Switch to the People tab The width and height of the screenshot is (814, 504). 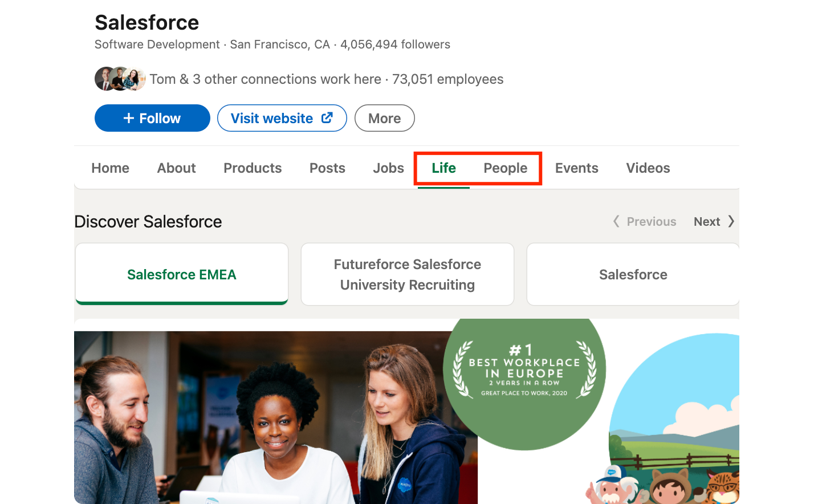[506, 168]
